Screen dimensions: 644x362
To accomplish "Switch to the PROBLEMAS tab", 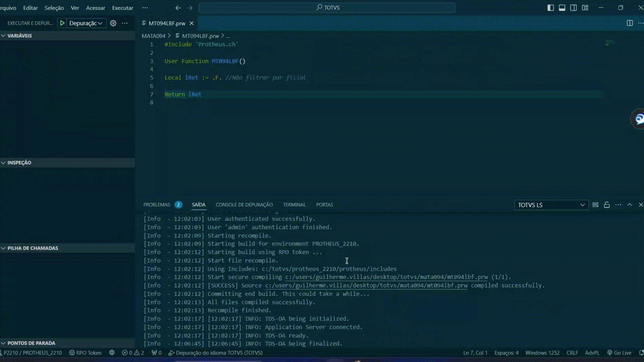I will (162, 205).
